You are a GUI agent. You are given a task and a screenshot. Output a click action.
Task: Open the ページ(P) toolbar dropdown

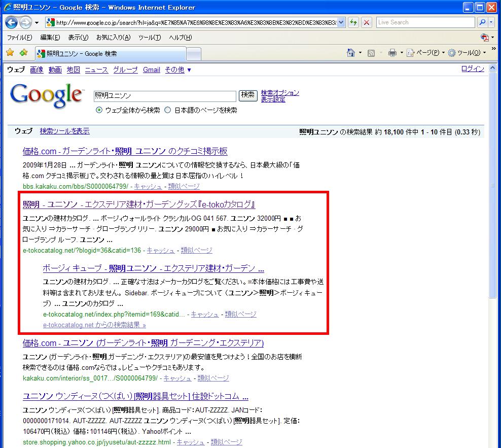[x=426, y=53]
